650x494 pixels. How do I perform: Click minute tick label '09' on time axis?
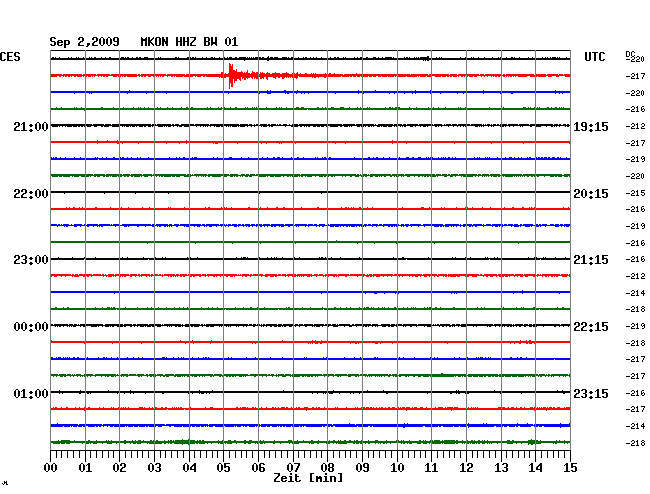[x=362, y=467]
